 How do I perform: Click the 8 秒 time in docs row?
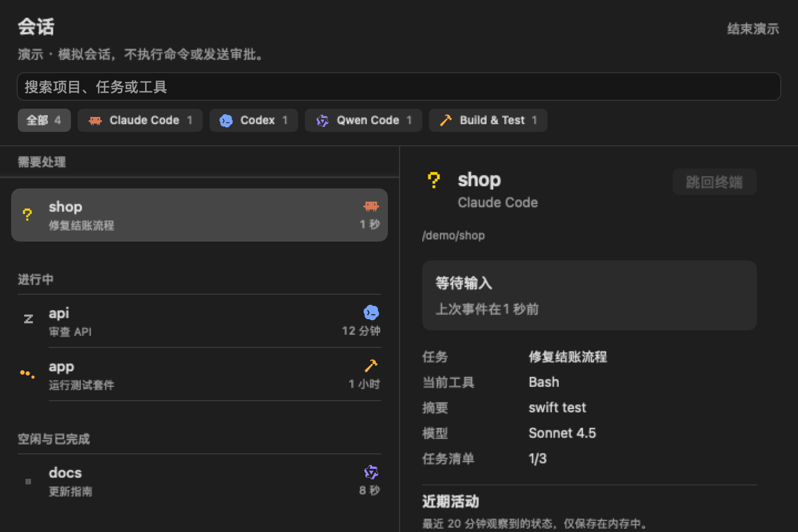point(370,490)
